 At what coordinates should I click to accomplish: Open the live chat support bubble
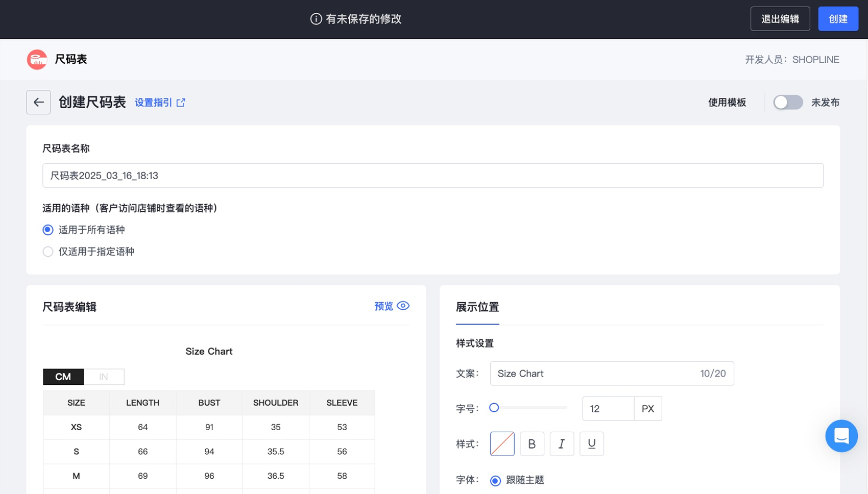click(841, 436)
